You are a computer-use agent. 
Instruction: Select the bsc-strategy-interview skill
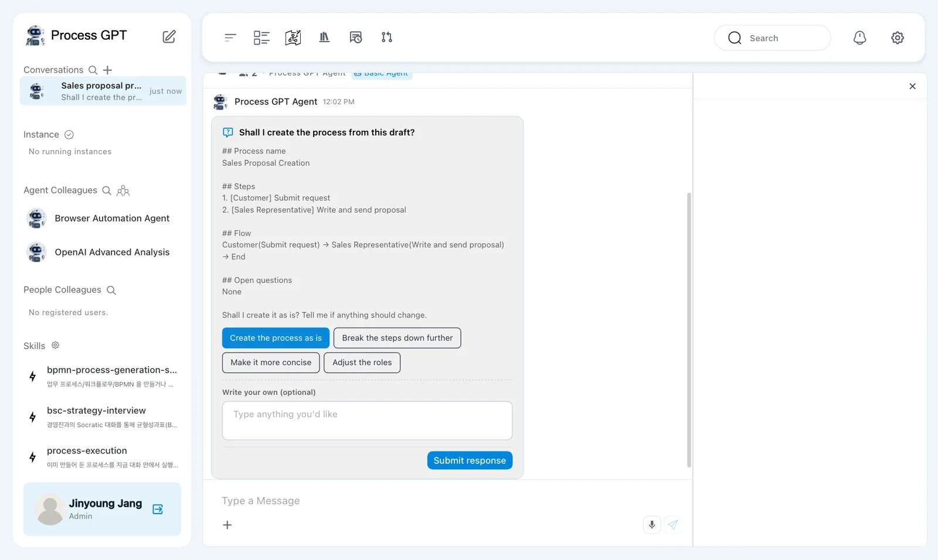103,416
